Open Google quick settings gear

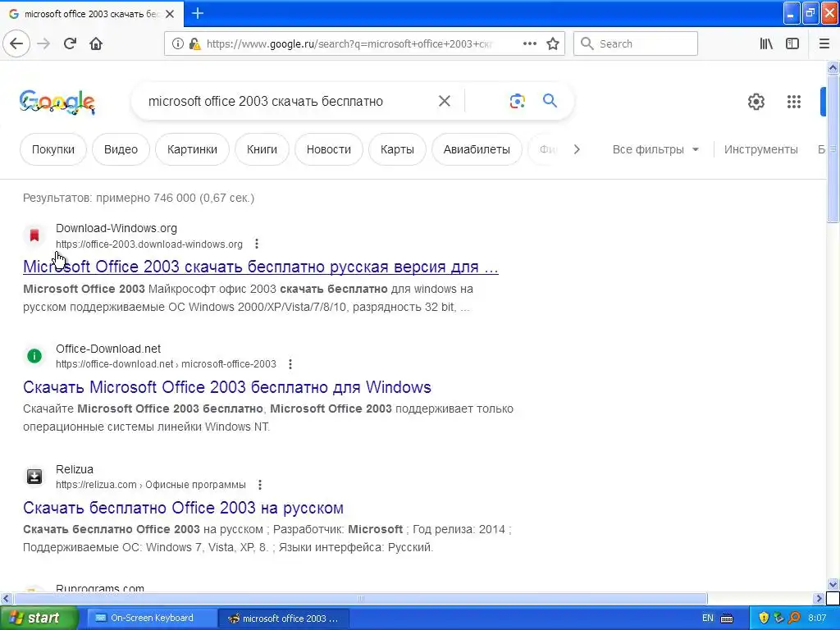756,101
